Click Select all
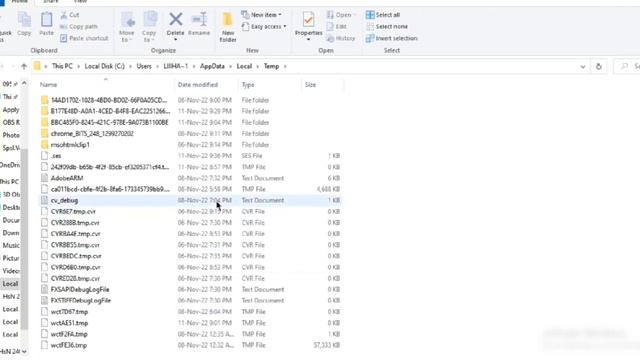 [x=383, y=15]
